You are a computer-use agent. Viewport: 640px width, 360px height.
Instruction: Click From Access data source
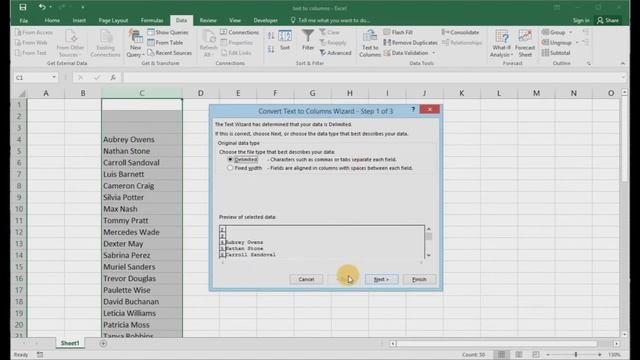pyautogui.click(x=34, y=32)
